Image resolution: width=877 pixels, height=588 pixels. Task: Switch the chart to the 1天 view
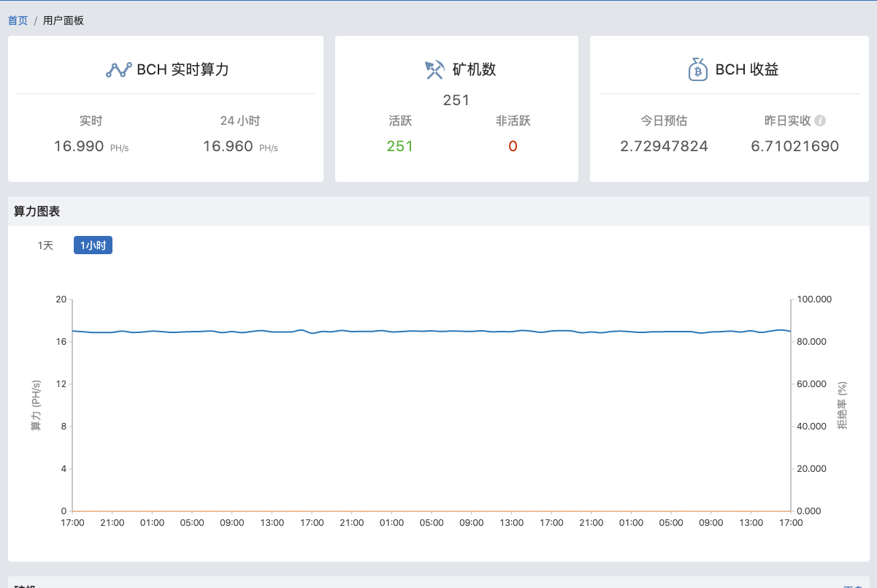[x=46, y=245]
